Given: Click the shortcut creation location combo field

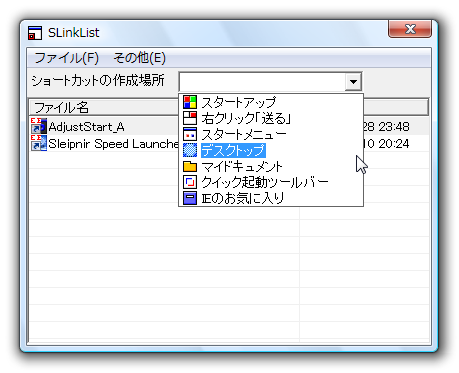Looking at the screenshot, I should tap(270, 81).
